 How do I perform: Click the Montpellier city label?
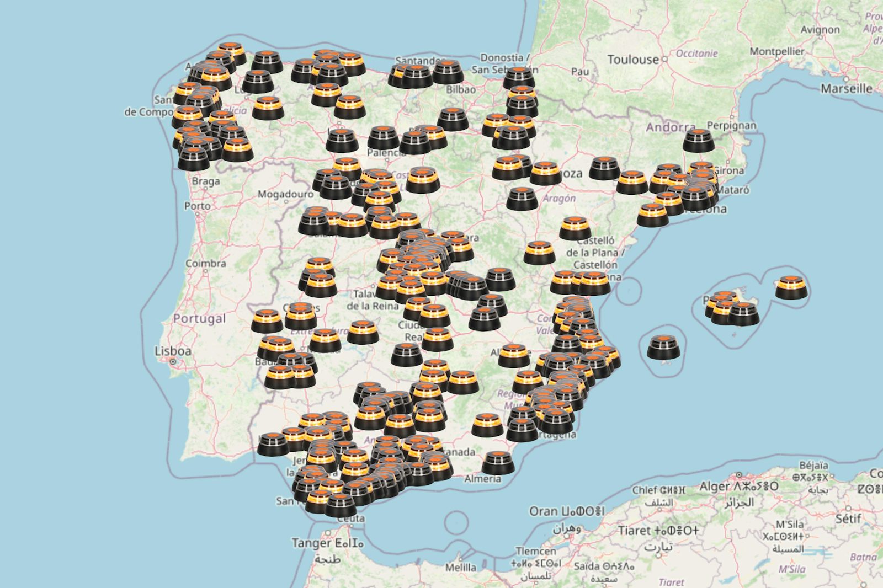[x=776, y=51]
